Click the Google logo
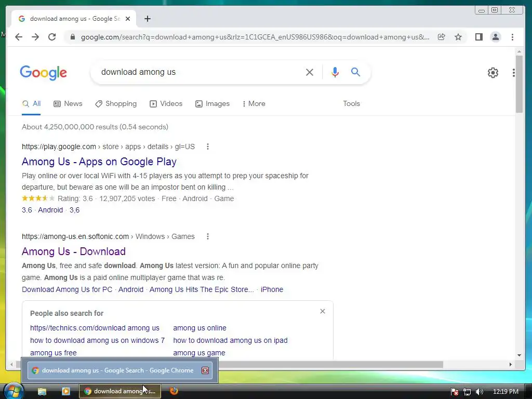This screenshot has height=399, width=532. tap(44, 73)
